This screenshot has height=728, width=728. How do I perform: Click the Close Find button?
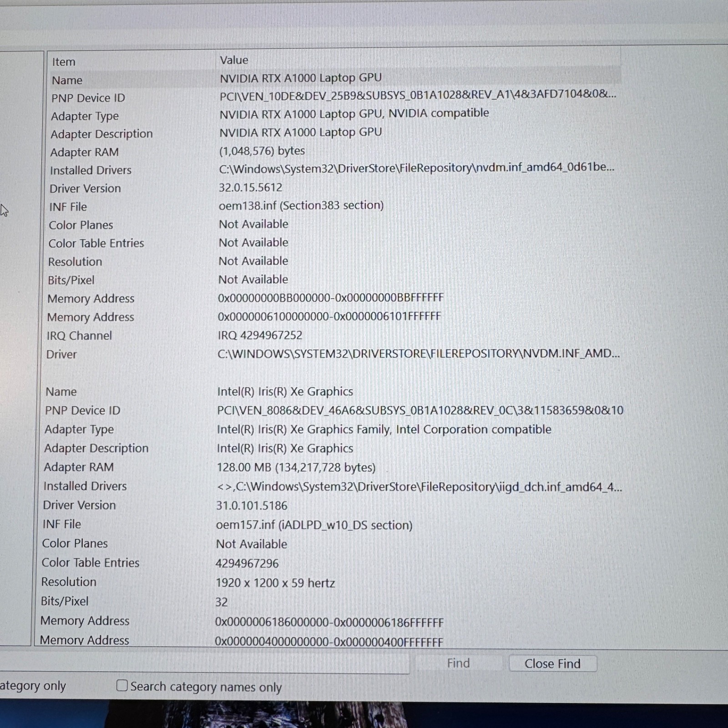(552, 663)
